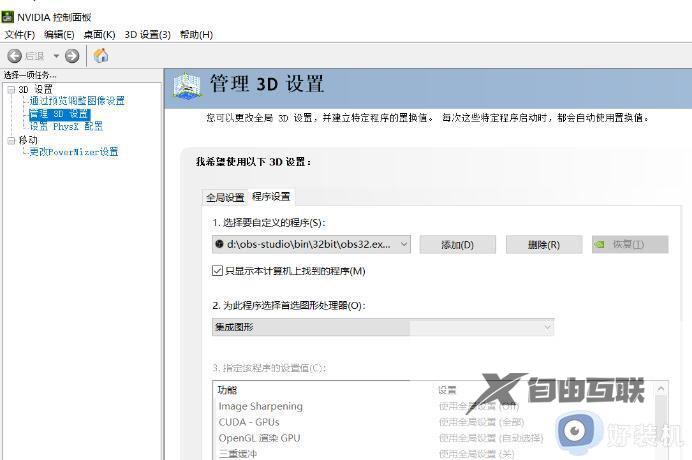The width and height of the screenshot is (692, 460).
Task: Select the Image Sharpening row in settings list
Action: tap(260, 406)
